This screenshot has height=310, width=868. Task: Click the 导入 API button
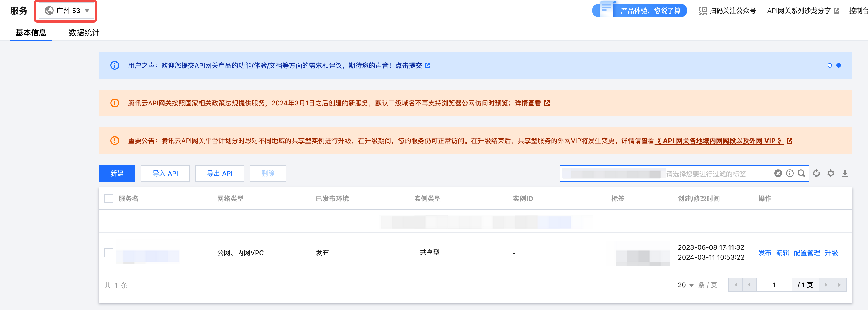click(165, 173)
